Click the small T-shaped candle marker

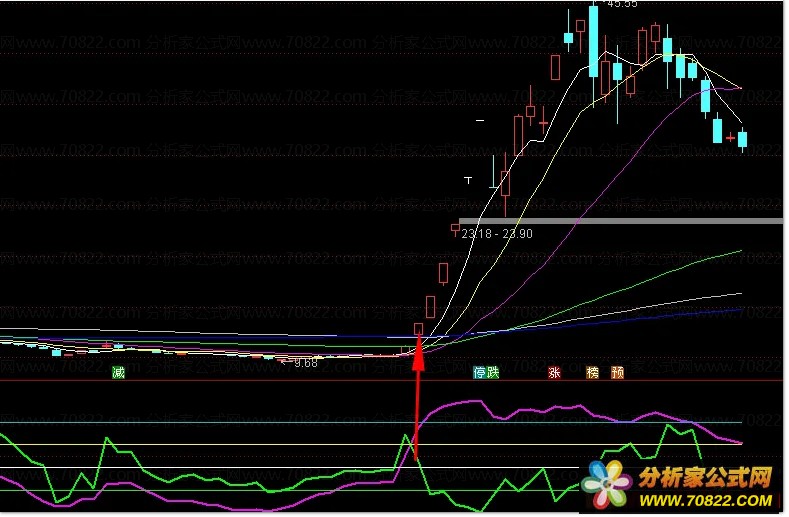pyautogui.click(x=468, y=180)
